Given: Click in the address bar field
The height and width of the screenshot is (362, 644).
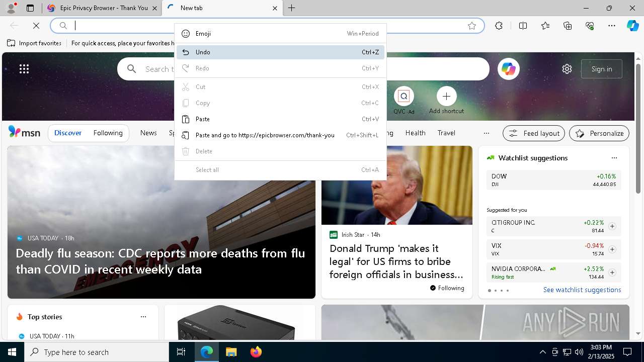Looking at the screenshot, I should coord(267,26).
